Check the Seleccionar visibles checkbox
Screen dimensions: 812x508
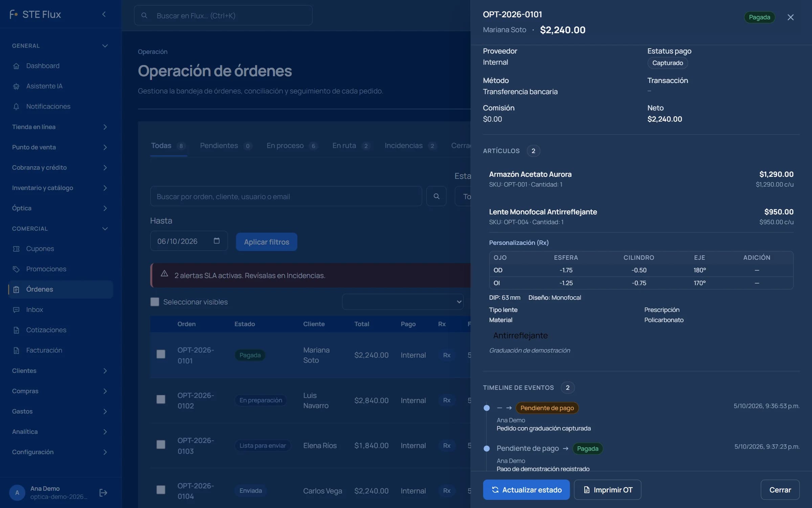tap(155, 302)
